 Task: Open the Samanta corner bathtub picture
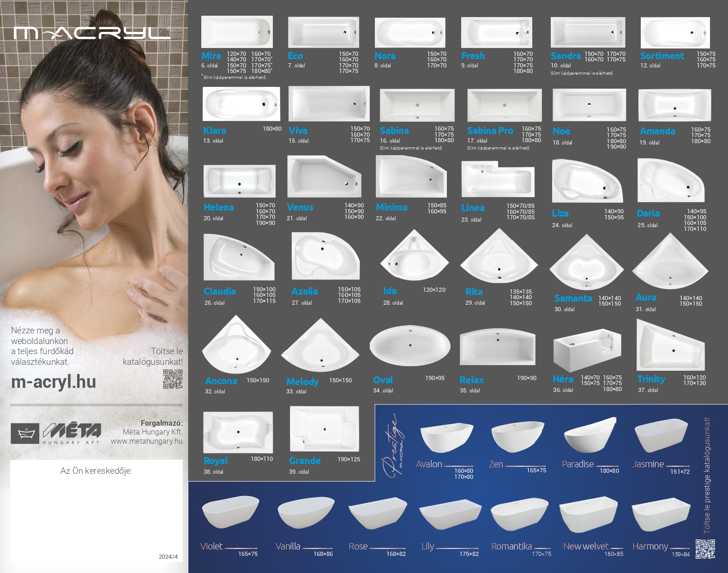(586, 262)
